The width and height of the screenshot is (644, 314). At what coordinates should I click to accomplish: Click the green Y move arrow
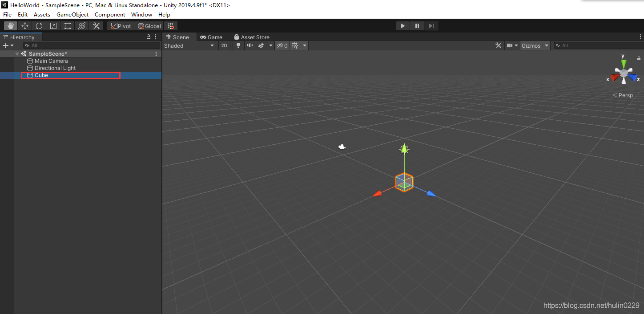tap(404, 149)
